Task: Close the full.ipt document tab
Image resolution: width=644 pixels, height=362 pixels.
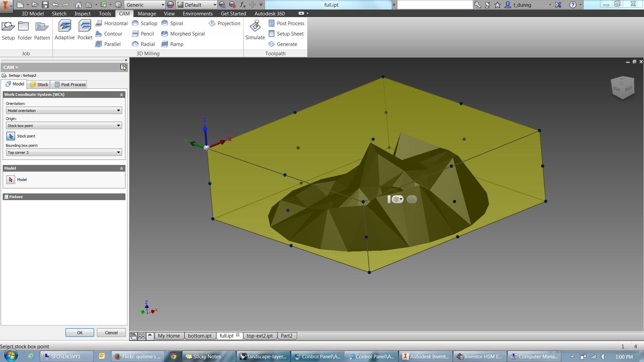Action: pos(238,335)
